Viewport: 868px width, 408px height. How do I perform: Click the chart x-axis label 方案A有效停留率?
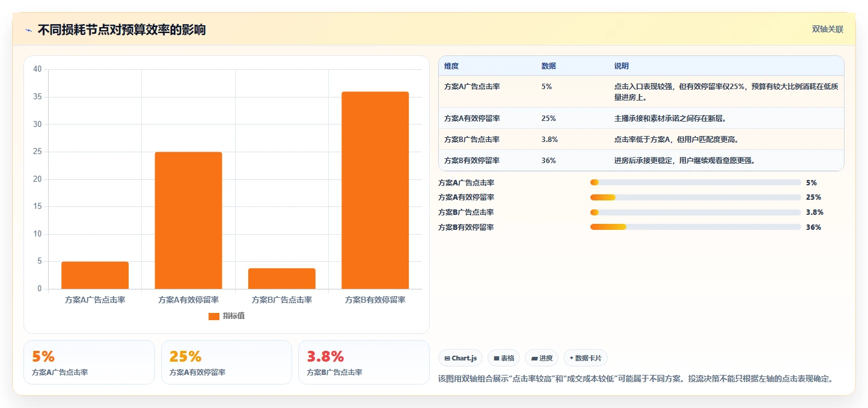[188, 300]
